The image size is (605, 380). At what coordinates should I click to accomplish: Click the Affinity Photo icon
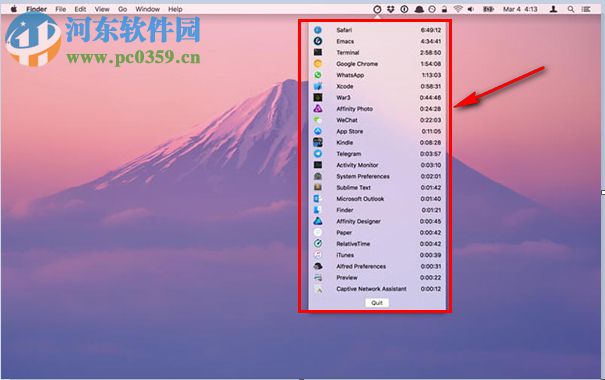click(x=318, y=109)
